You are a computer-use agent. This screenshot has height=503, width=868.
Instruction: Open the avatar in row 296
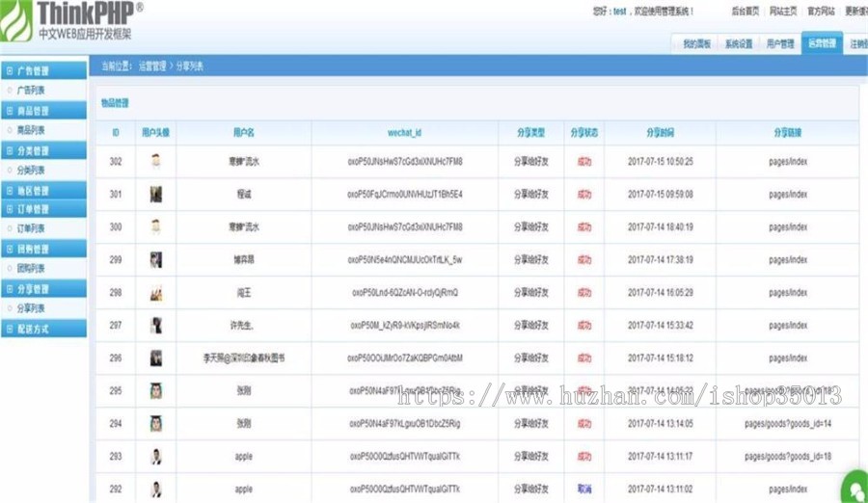(x=156, y=358)
